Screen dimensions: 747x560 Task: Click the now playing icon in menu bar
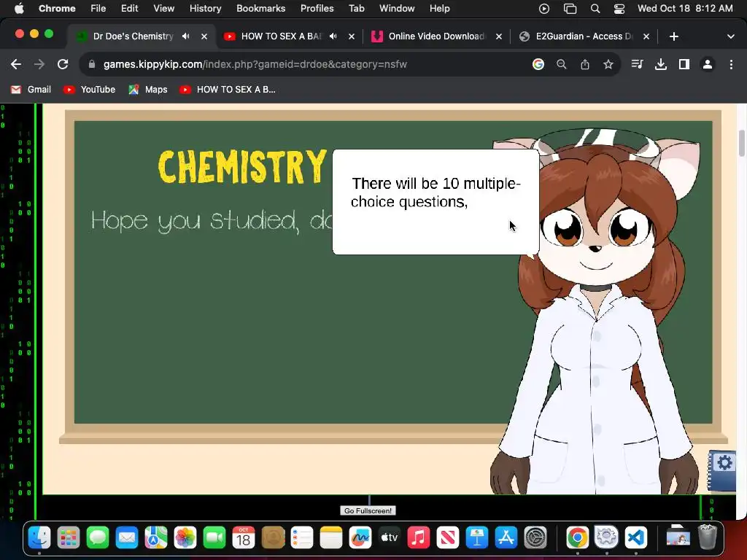(544, 9)
